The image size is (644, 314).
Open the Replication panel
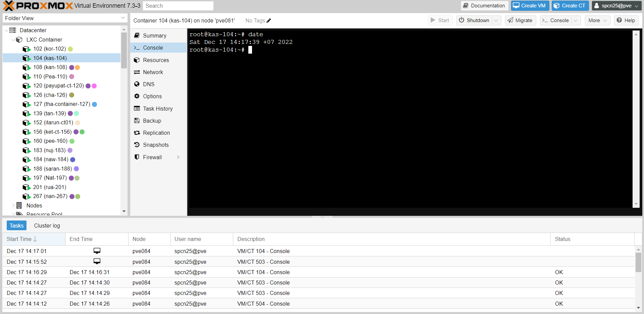coord(156,133)
